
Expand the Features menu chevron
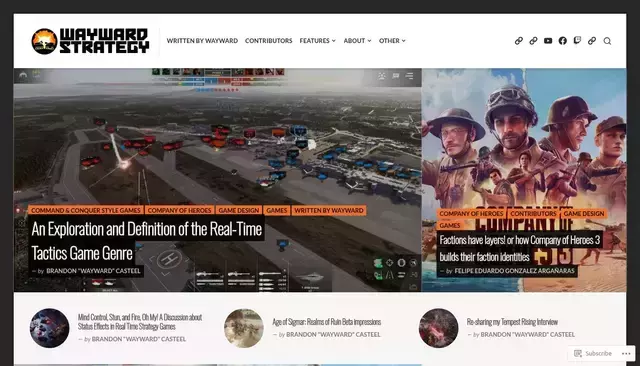pyautogui.click(x=333, y=41)
